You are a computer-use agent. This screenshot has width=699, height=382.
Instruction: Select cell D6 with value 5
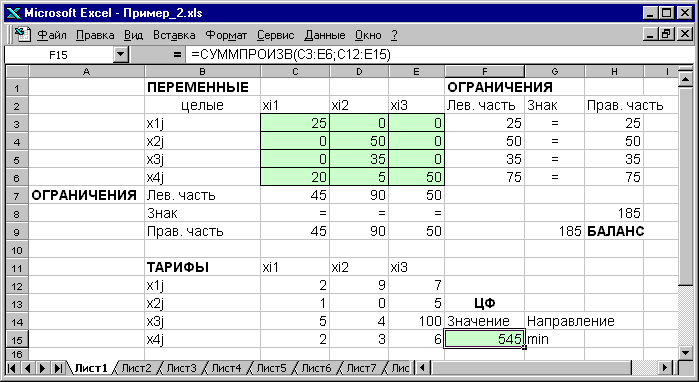click(x=359, y=177)
